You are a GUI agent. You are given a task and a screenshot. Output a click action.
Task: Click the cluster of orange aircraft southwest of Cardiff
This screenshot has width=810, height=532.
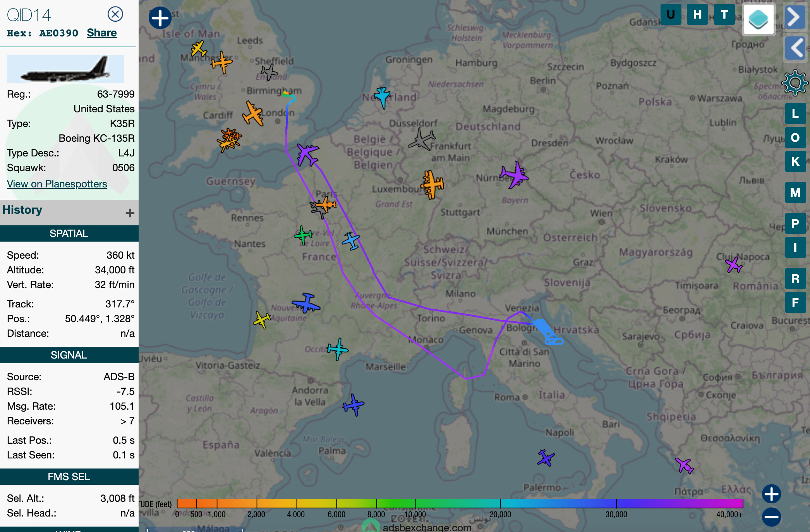[229, 140]
